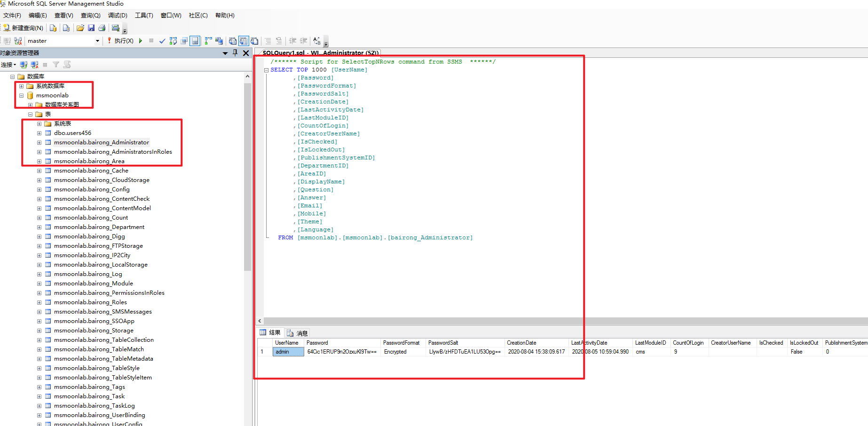The height and width of the screenshot is (426, 868).
Task: Toggle Include Client Statistics icon
Action: tap(219, 41)
